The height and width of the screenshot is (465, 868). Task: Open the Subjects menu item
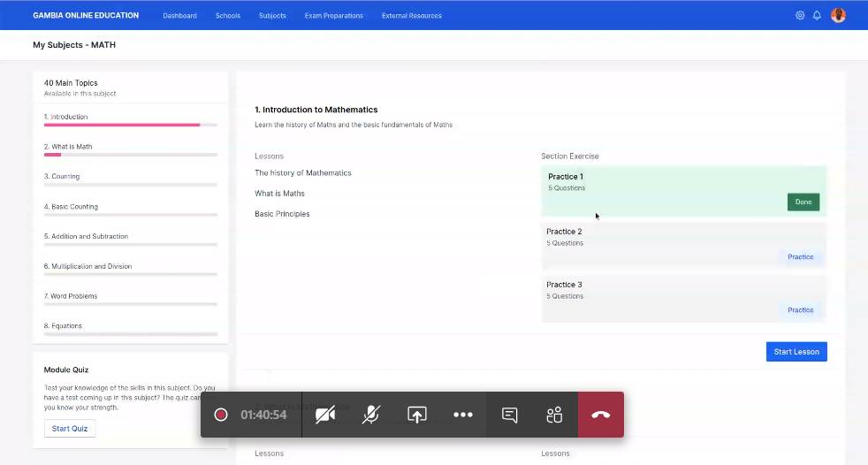pos(272,16)
